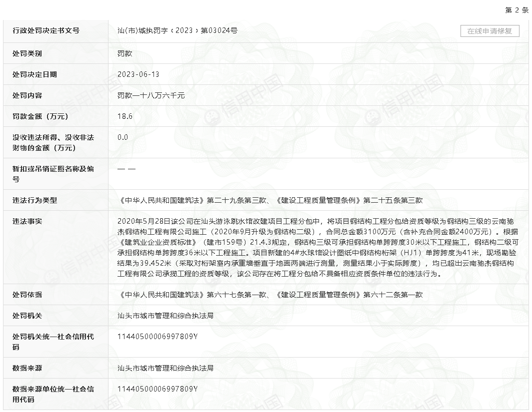
Task: Click the 行政处罚决定书文号 label
Action: click(46, 30)
